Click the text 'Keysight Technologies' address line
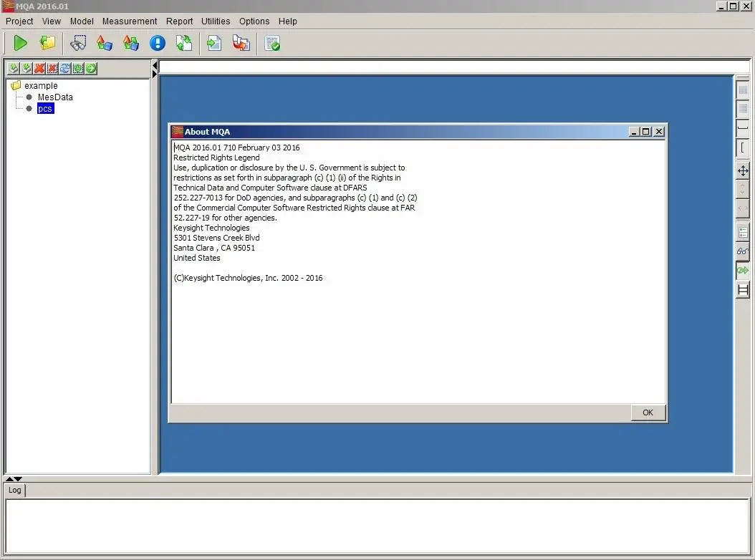 pos(211,228)
